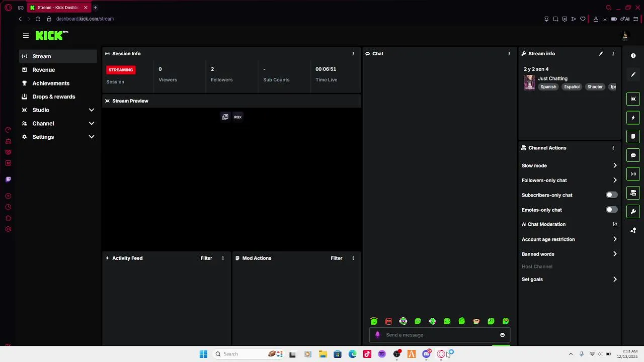Click the STREAMING status badge
The height and width of the screenshot is (362, 644).
[x=121, y=70]
